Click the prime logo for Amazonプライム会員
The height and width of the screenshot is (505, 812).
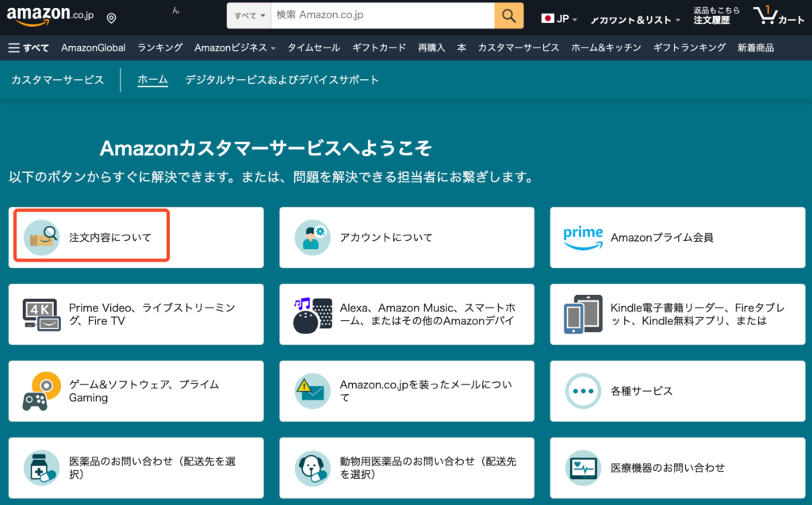coord(583,237)
